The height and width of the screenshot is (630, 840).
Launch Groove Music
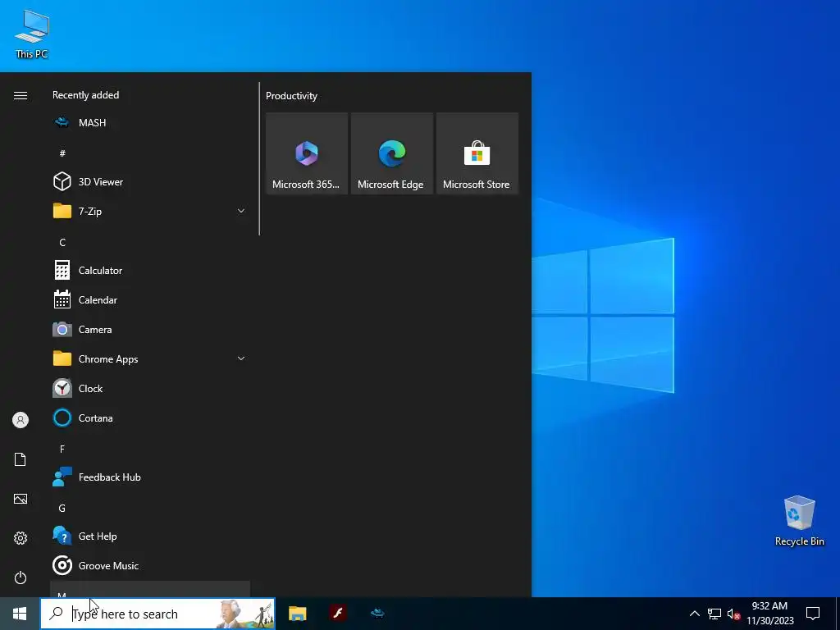[x=150, y=566]
